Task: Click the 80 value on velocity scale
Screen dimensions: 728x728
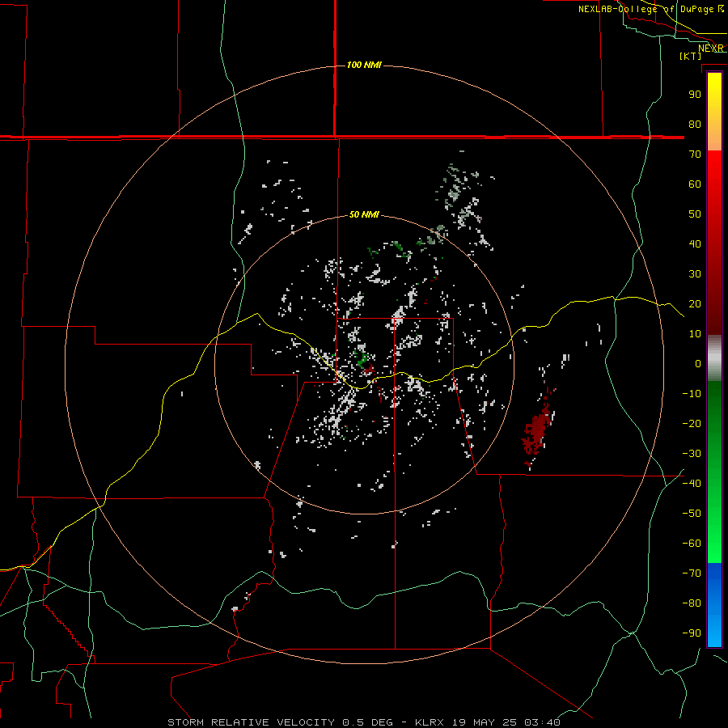Action: pyautogui.click(x=695, y=125)
